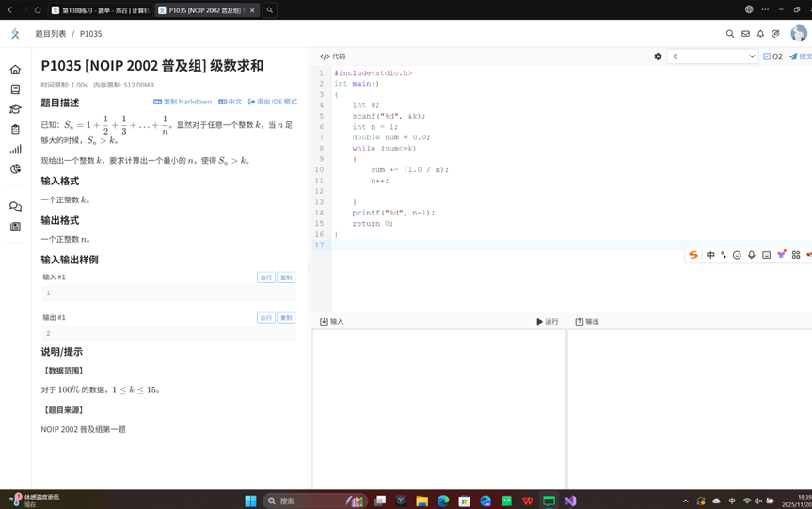Open Task View on the taskbar

(380, 501)
